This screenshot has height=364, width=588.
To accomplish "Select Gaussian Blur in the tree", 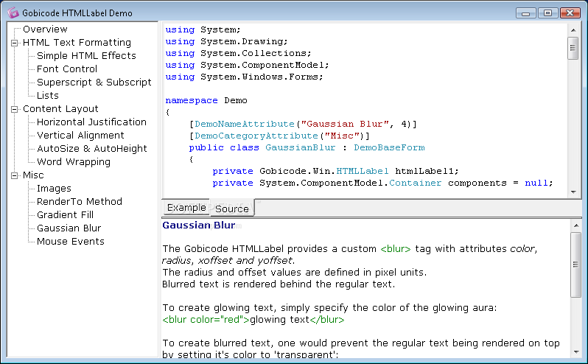I will click(69, 228).
